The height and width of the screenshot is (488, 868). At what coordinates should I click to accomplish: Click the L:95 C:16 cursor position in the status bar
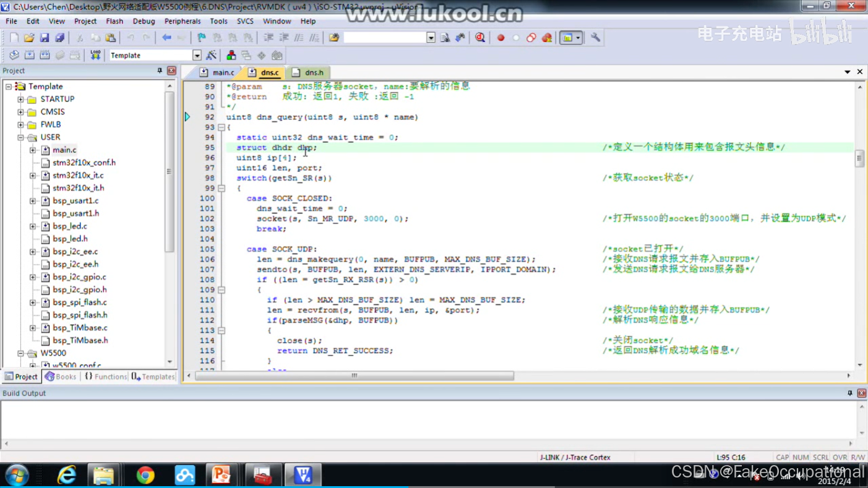point(731,458)
